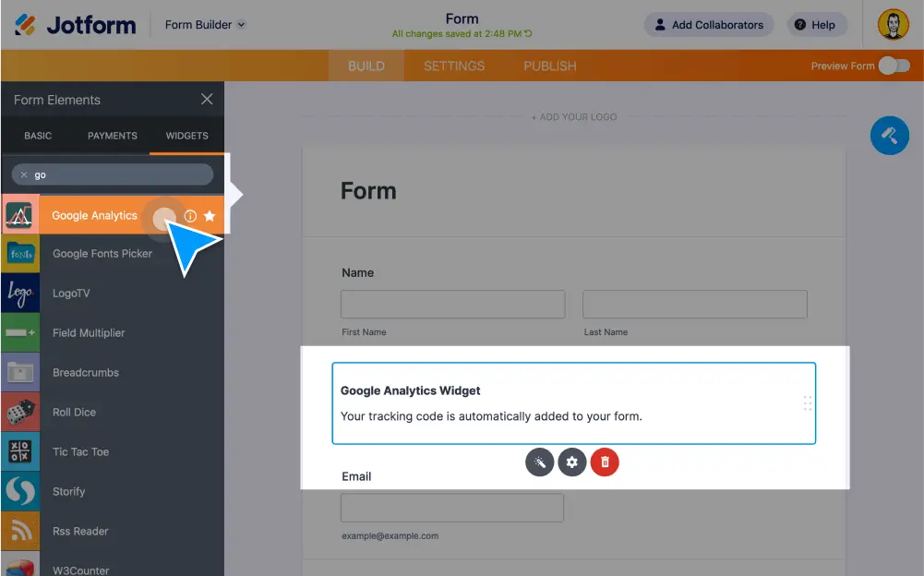Open widget settings with the gear icon

(572, 462)
